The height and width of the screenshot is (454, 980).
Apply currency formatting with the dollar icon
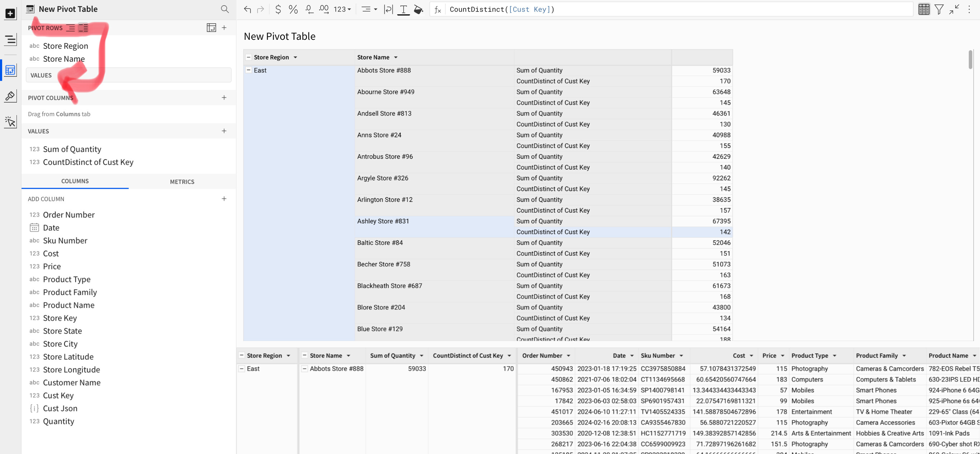click(278, 9)
